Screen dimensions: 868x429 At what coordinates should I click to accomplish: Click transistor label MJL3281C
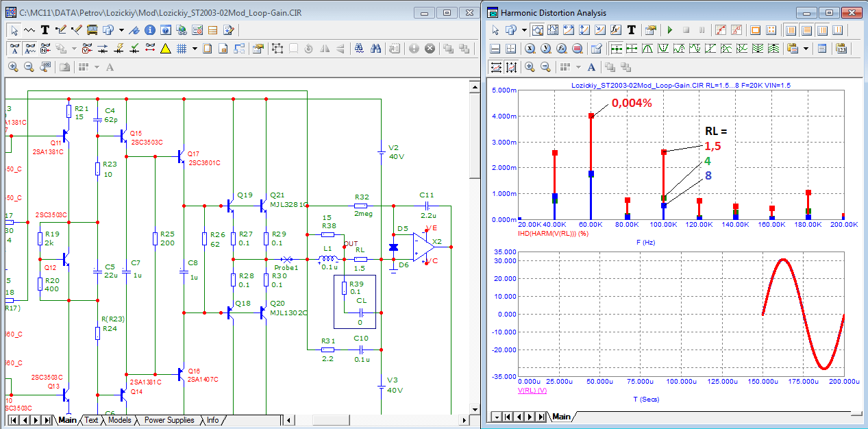(289, 204)
